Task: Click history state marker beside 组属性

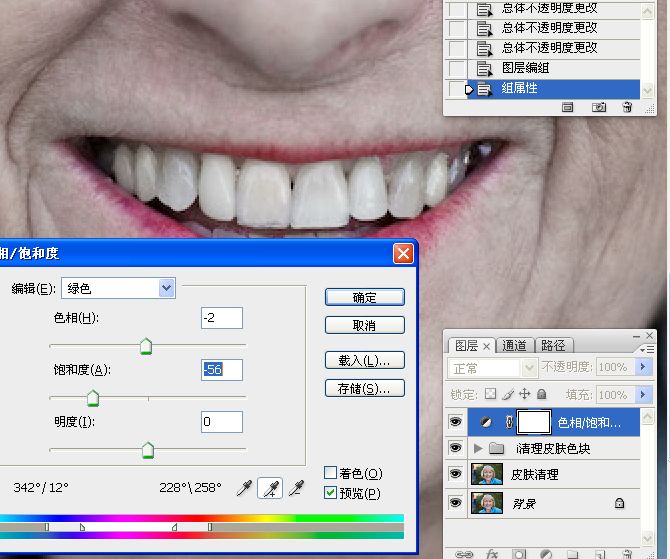Action: coord(469,89)
